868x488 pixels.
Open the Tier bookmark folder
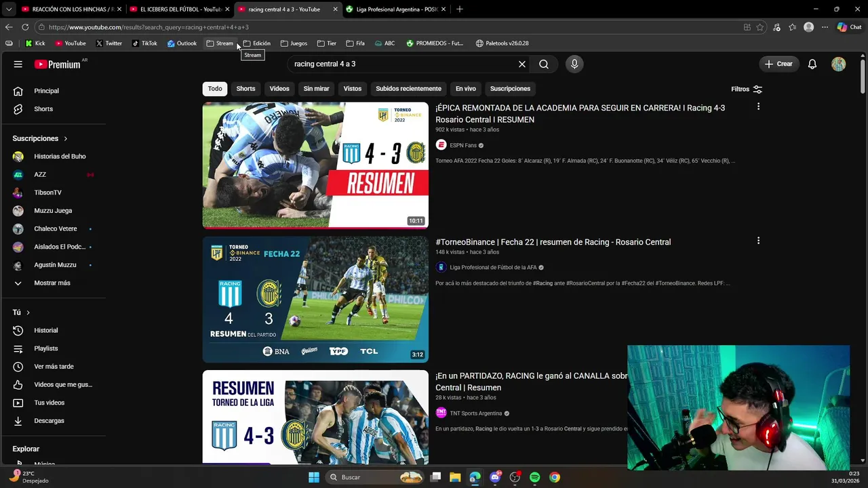pyautogui.click(x=327, y=43)
